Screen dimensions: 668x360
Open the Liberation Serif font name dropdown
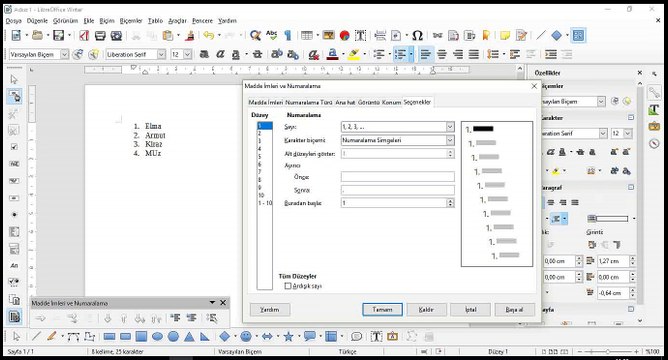tap(161, 55)
